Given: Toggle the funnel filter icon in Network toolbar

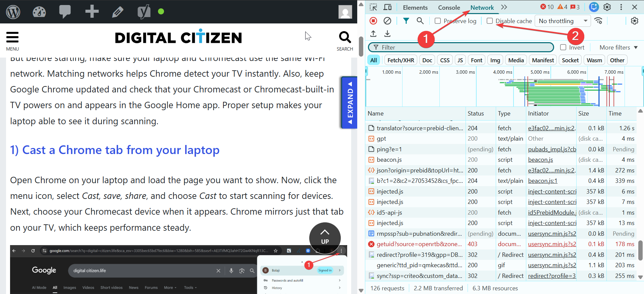Looking at the screenshot, I should coord(406,21).
